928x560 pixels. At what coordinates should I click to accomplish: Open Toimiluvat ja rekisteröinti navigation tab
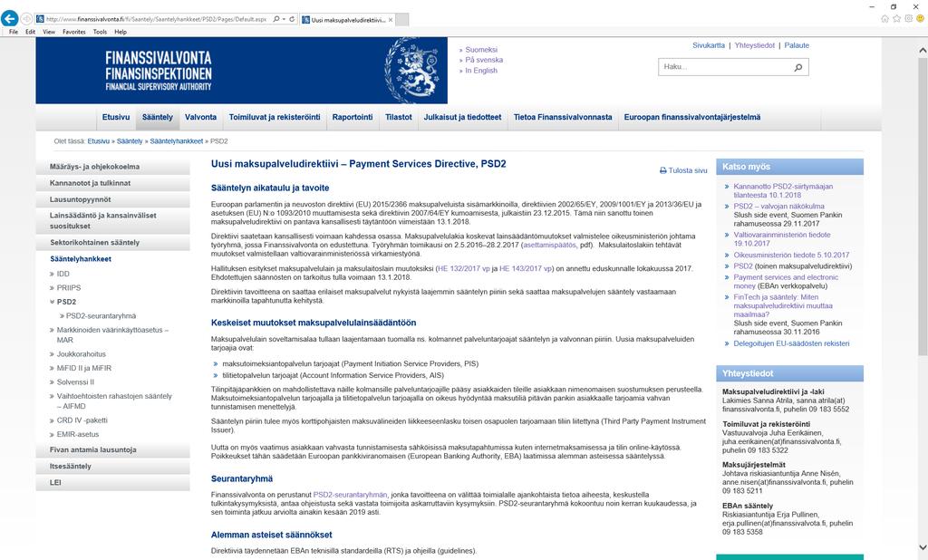click(x=275, y=117)
